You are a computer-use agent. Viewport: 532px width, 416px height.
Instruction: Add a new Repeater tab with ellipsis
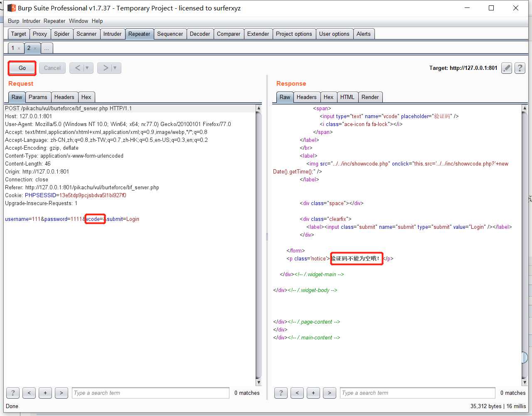pos(47,48)
